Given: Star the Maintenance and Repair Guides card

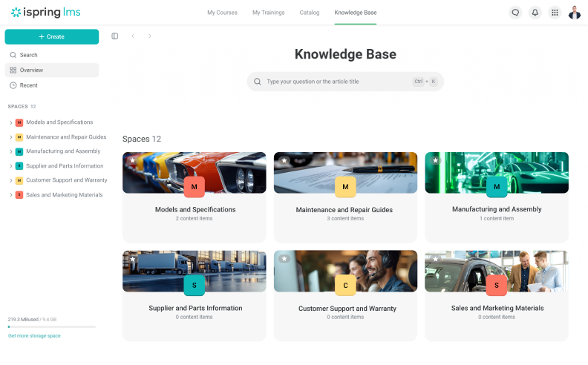Looking at the screenshot, I should tap(284, 160).
